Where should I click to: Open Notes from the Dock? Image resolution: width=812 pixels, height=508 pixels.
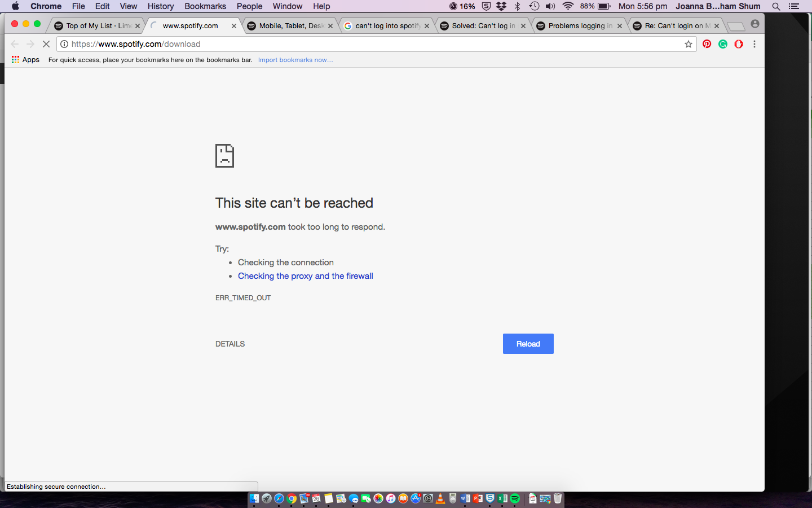point(328,498)
